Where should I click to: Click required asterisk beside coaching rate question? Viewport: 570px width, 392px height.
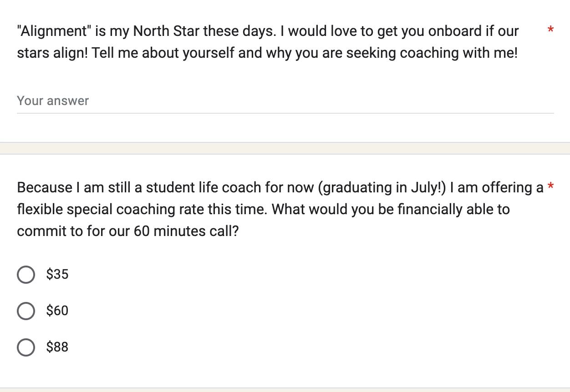point(550,186)
